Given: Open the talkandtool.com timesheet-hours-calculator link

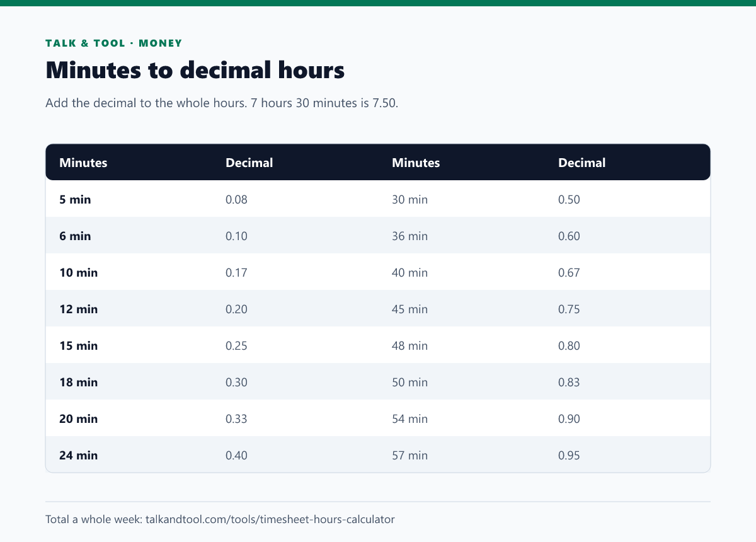Looking at the screenshot, I should [x=270, y=520].
